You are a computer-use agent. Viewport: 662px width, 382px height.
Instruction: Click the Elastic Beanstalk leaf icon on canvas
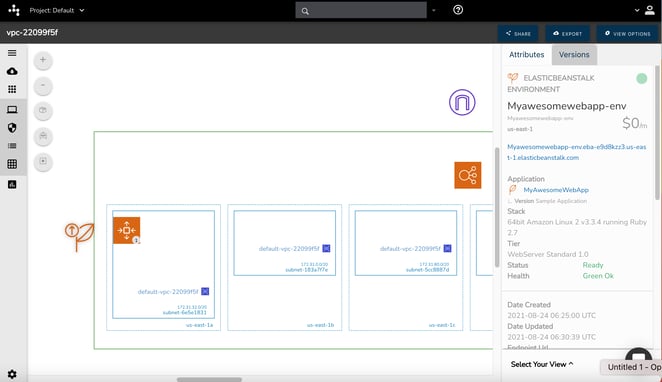[79, 236]
